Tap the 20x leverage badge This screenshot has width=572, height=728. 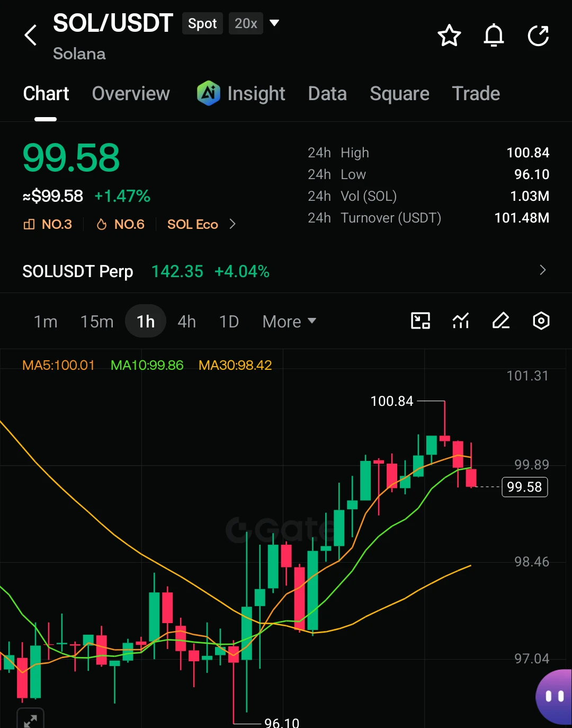[x=246, y=23]
